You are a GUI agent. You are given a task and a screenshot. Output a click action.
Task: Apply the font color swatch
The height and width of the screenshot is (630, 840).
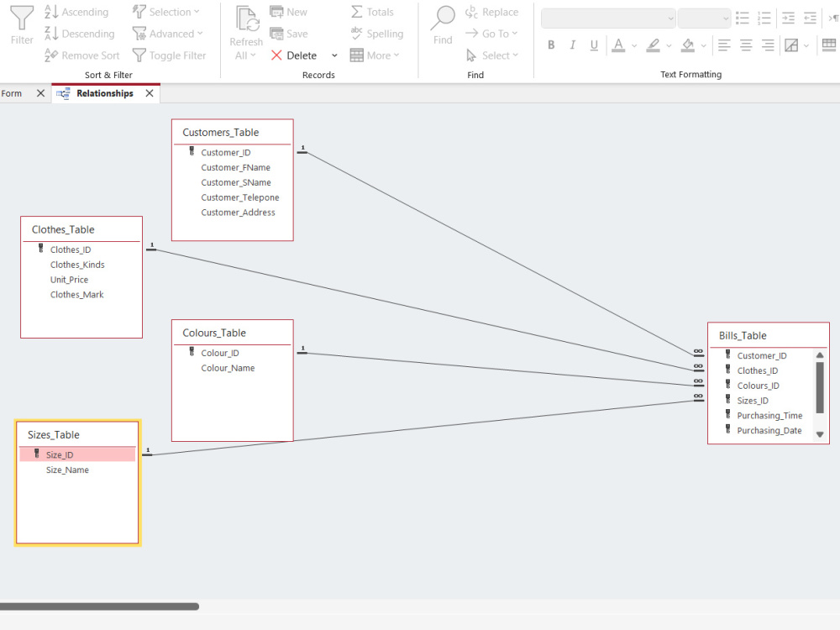coord(619,45)
